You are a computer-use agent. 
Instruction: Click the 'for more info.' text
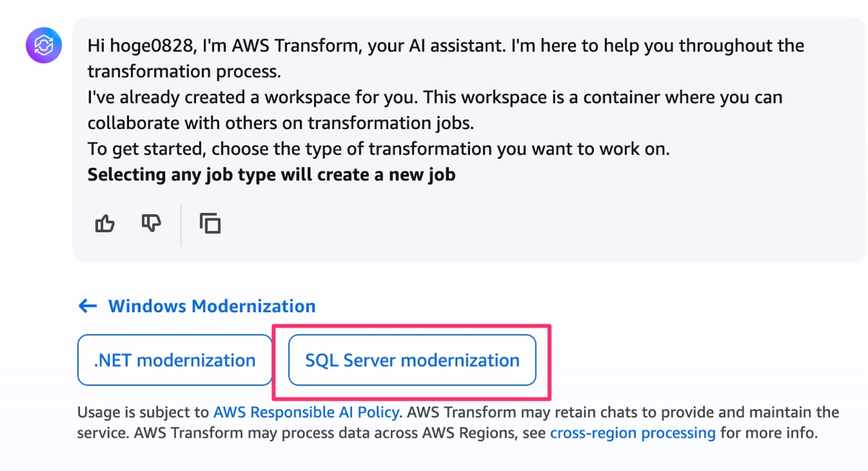click(768, 433)
